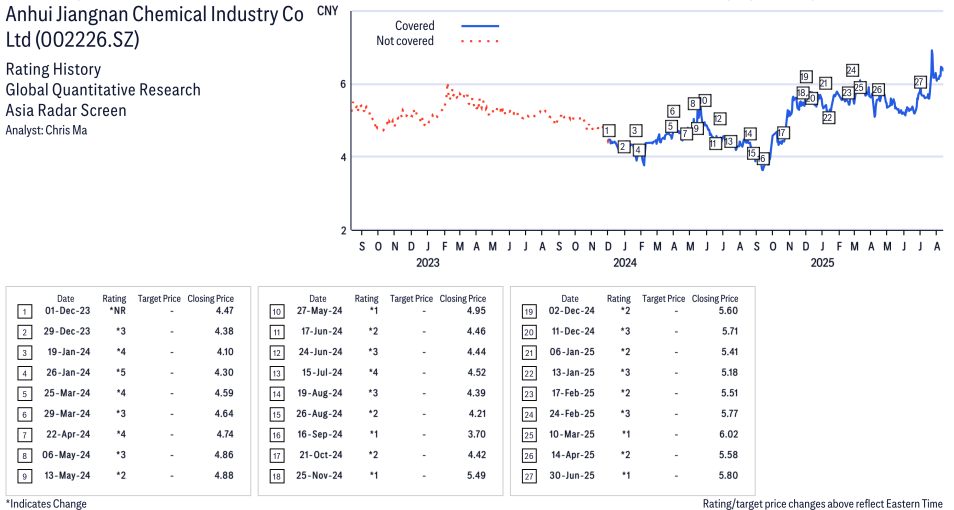Click the 'Global Quantitative Research' line
This screenshot has height=510, width=954.
pos(103,90)
